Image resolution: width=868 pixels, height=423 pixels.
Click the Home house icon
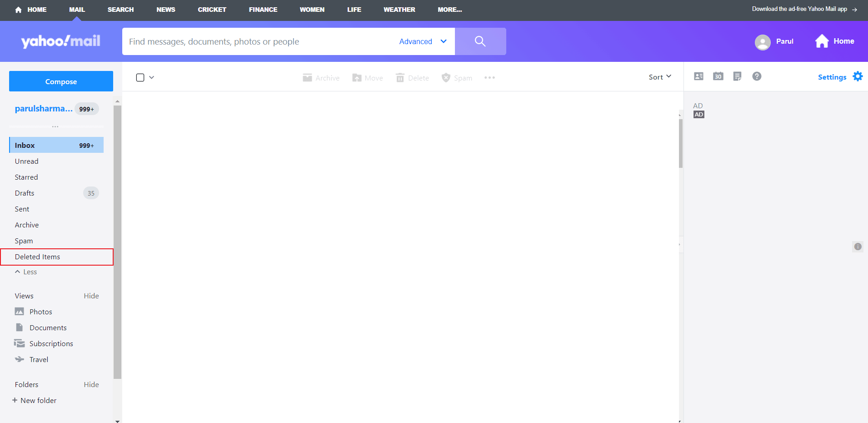click(823, 41)
